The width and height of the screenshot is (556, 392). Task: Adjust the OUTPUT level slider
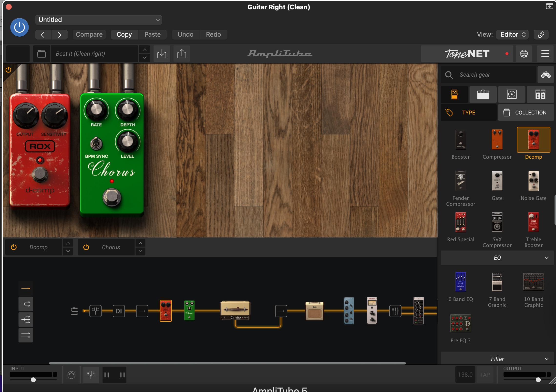538,380
